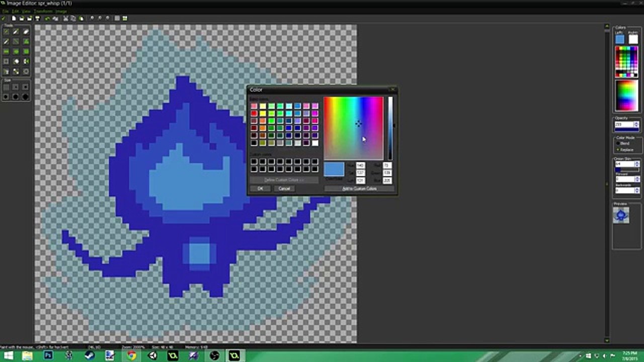Click the Onion Skin value field
Screen dimensions: 644x362
point(624,164)
